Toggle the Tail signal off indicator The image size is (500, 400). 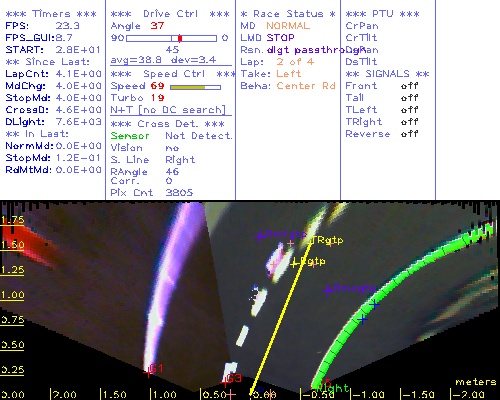(x=409, y=98)
